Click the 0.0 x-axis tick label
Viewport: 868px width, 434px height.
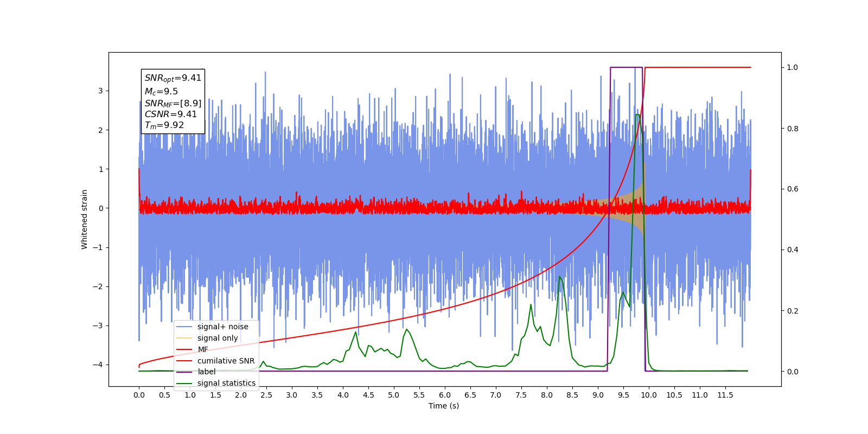pyautogui.click(x=139, y=395)
